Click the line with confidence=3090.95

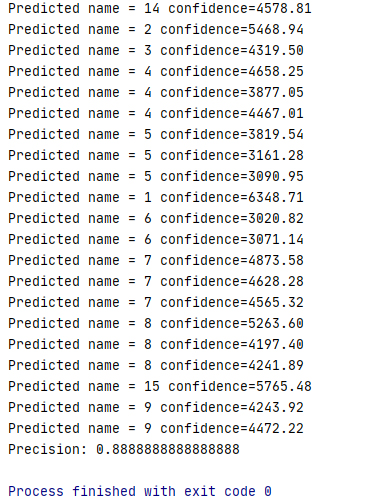tap(156, 176)
